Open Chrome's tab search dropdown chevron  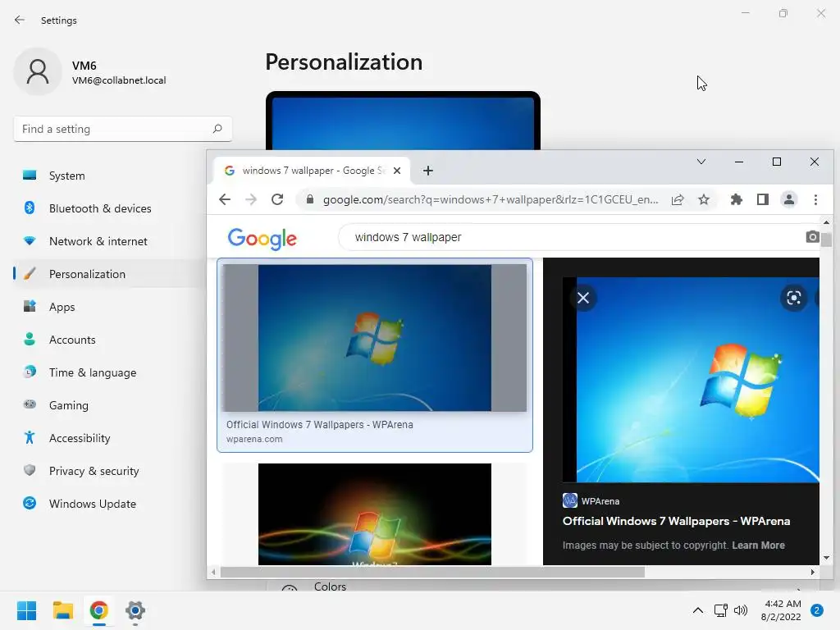[701, 162]
